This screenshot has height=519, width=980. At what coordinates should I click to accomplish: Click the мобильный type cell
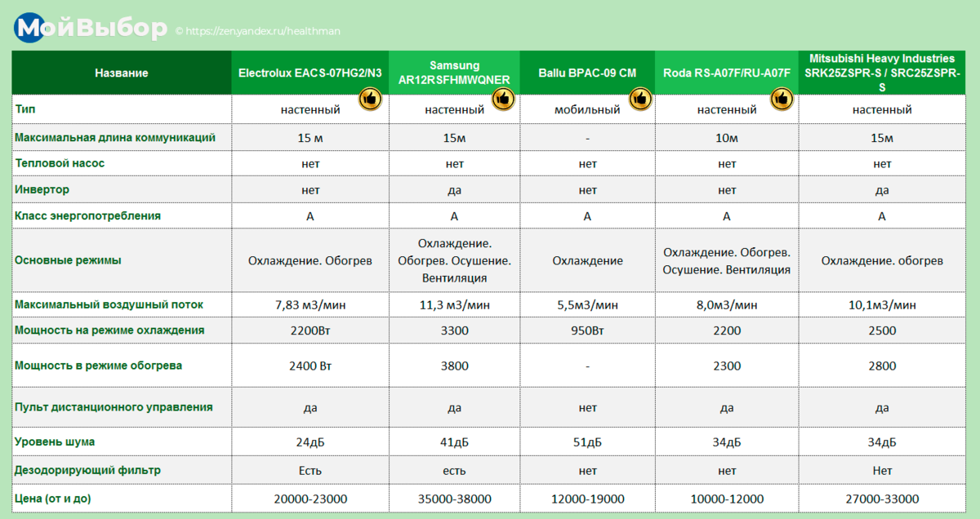[x=587, y=109]
